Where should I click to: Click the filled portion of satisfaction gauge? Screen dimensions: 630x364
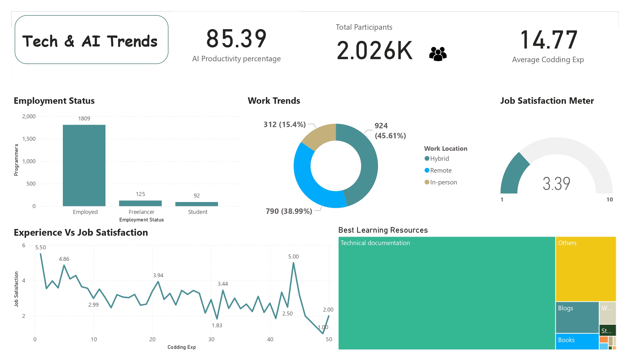(x=513, y=174)
